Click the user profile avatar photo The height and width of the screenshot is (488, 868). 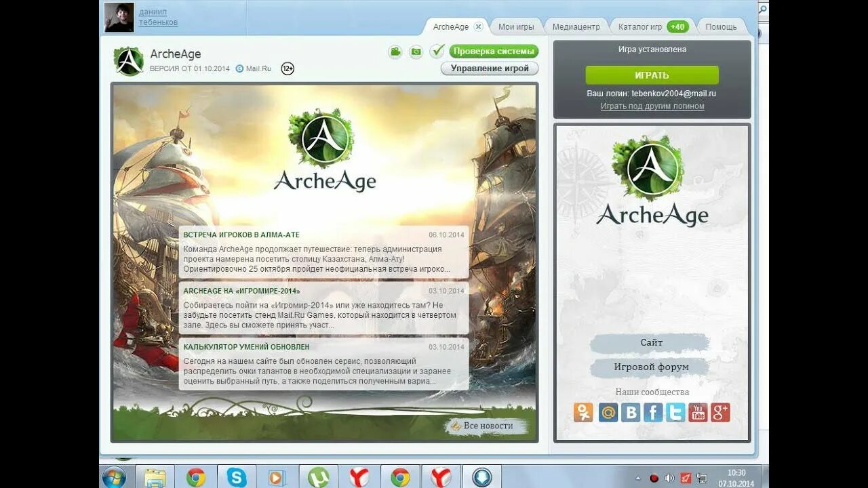pos(119,17)
